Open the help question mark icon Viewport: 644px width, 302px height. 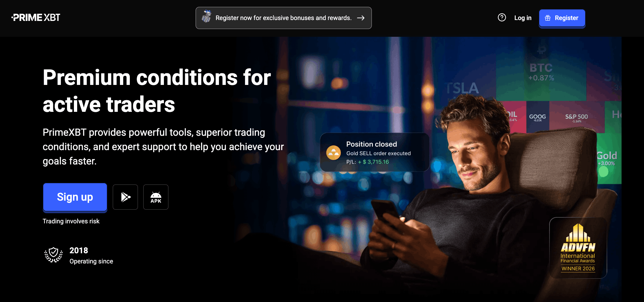[x=502, y=18]
